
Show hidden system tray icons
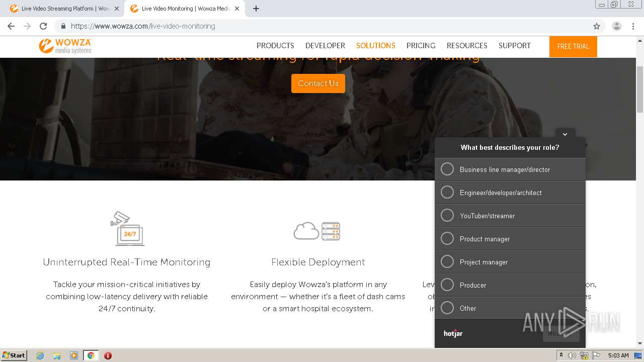561,355
